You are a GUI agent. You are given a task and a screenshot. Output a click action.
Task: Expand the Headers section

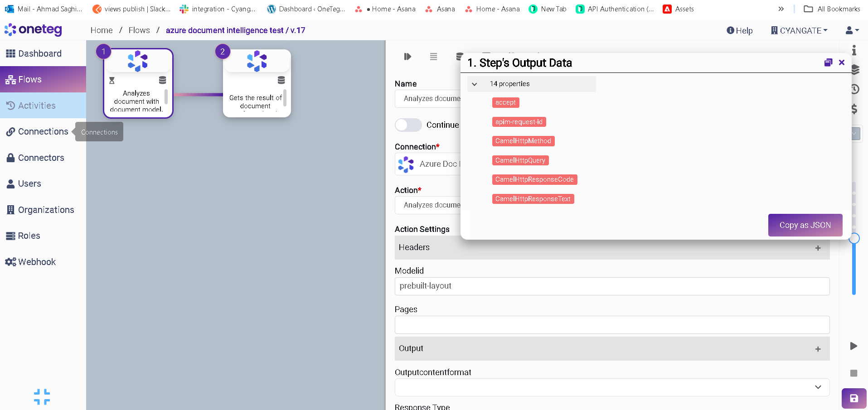click(818, 248)
